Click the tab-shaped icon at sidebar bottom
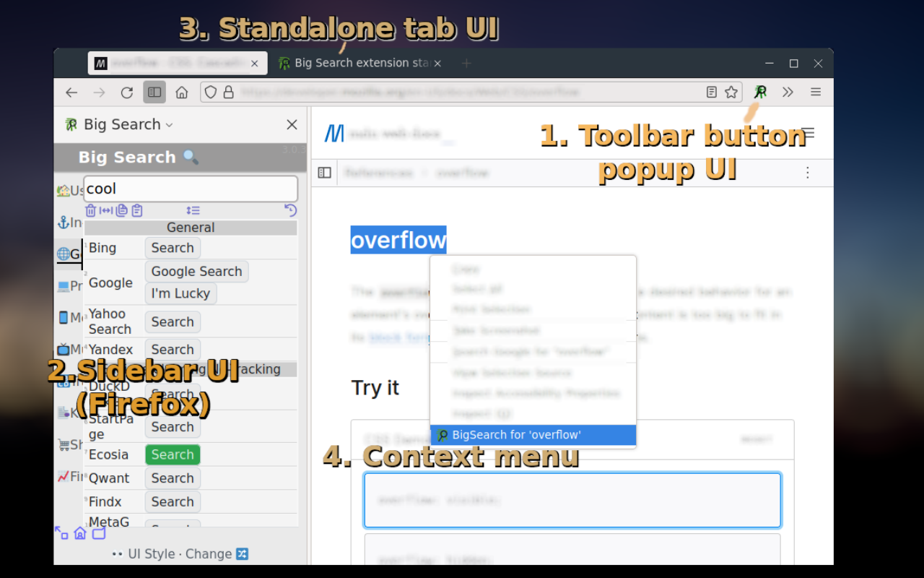This screenshot has height=578, width=924. [x=99, y=533]
